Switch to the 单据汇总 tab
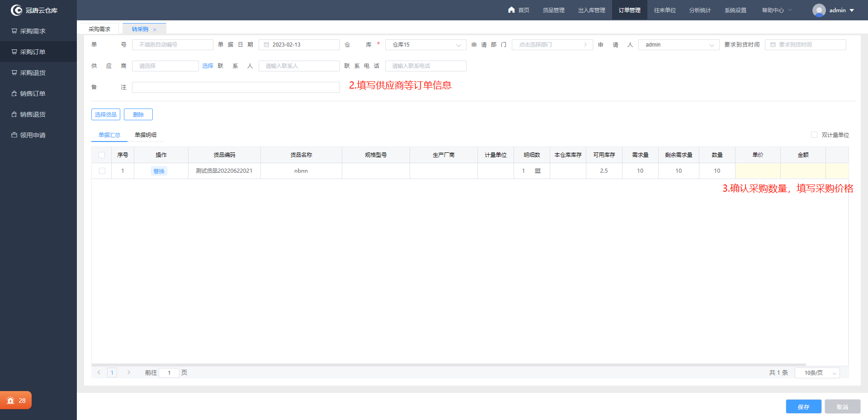The height and width of the screenshot is (420, 868). [x=109, y=135]
